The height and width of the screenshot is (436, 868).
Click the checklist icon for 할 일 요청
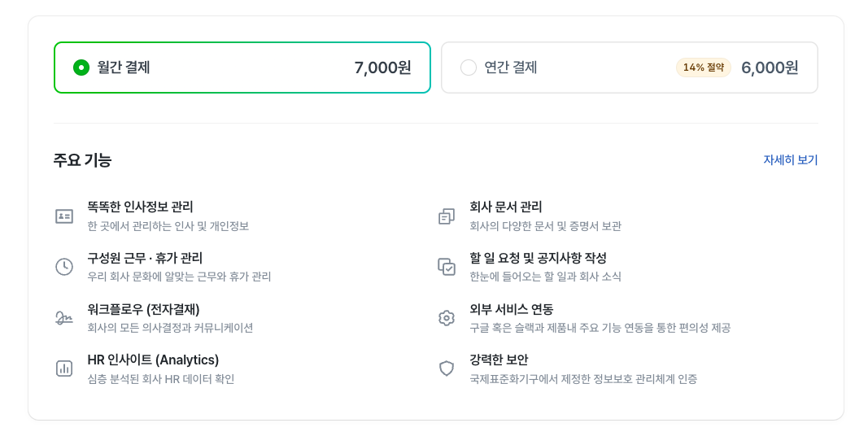click(447, 267)
